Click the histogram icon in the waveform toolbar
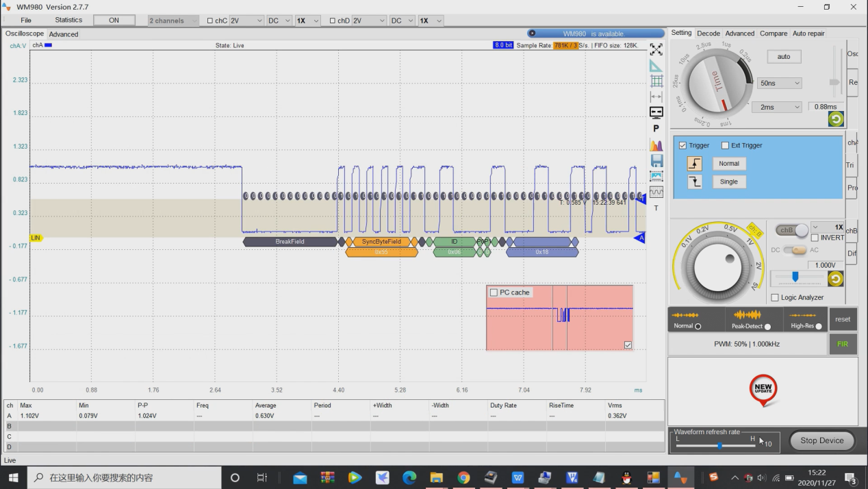 (656, 145)
